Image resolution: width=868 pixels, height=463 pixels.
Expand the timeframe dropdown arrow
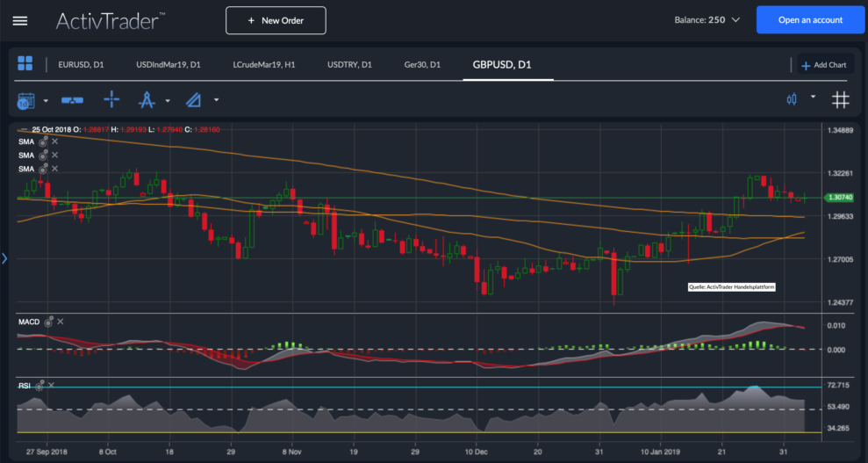click(x=46, y=101)
